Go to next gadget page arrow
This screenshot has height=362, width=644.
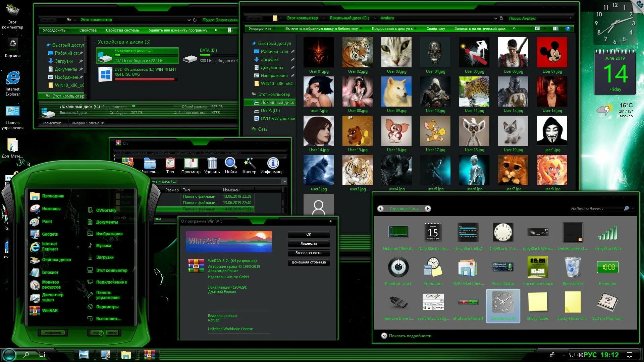428,209
